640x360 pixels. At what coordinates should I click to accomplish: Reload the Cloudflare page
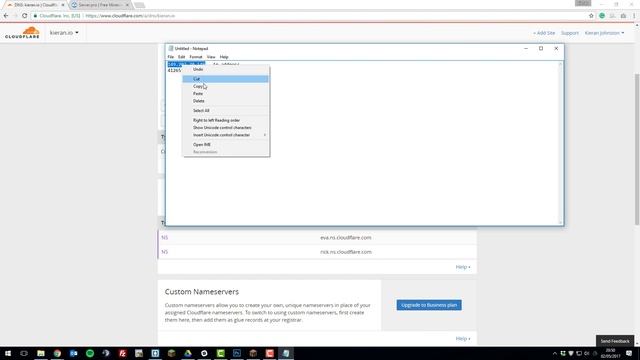pos(24,16)
